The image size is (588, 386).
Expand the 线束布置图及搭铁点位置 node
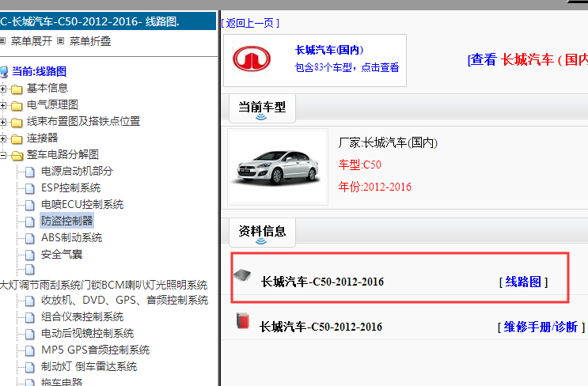(3, 122)
